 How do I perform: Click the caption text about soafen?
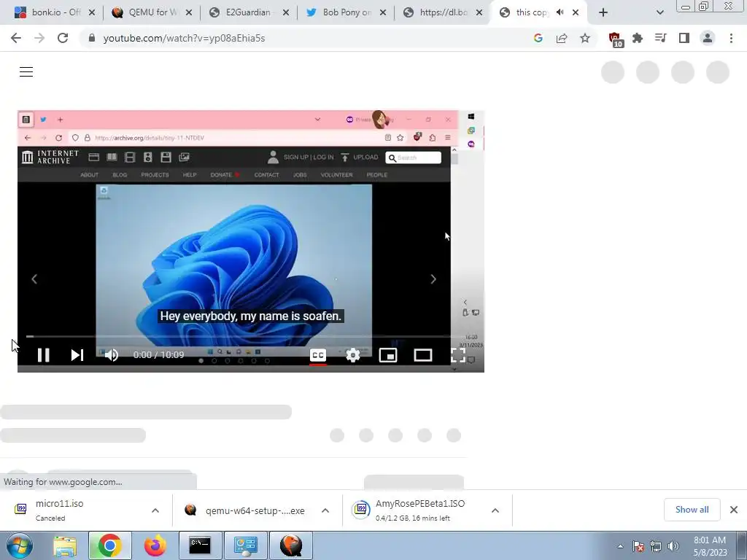pyautogui.click(x=251, y=316)
